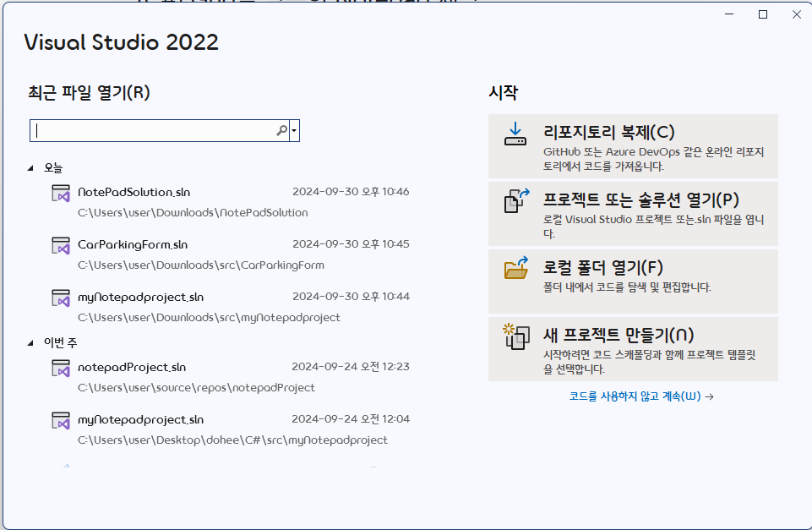This screenshot has height=530, width=812.
Task: Collapse the 오늘 group
Action: 30,168
